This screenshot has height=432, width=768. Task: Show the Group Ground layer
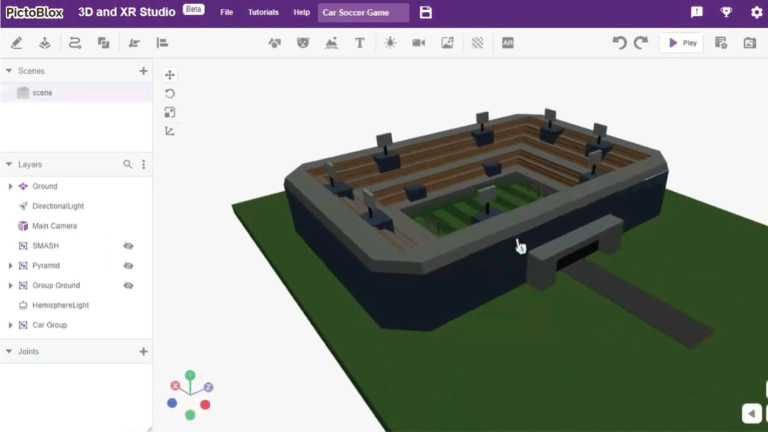(x=128, y=286)
